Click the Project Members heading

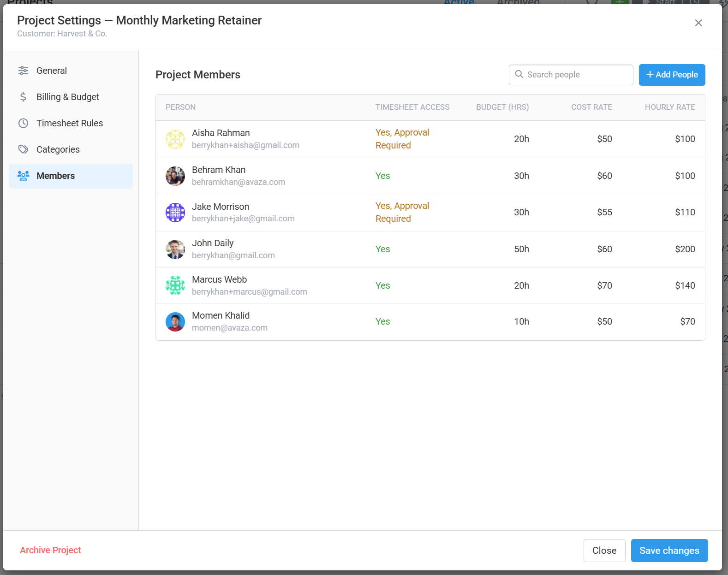[x=198, y=75]
